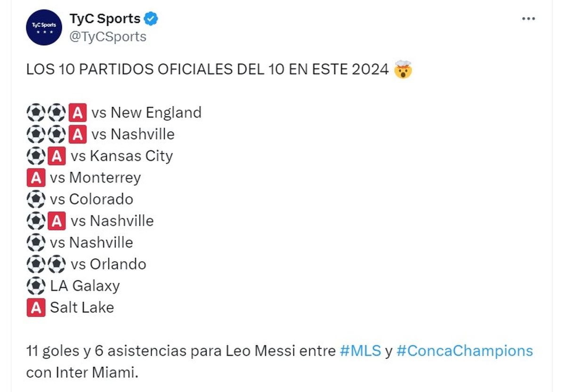
Task: Click the first soccer ball beside Orlando
Action: [x=36, y=264]
